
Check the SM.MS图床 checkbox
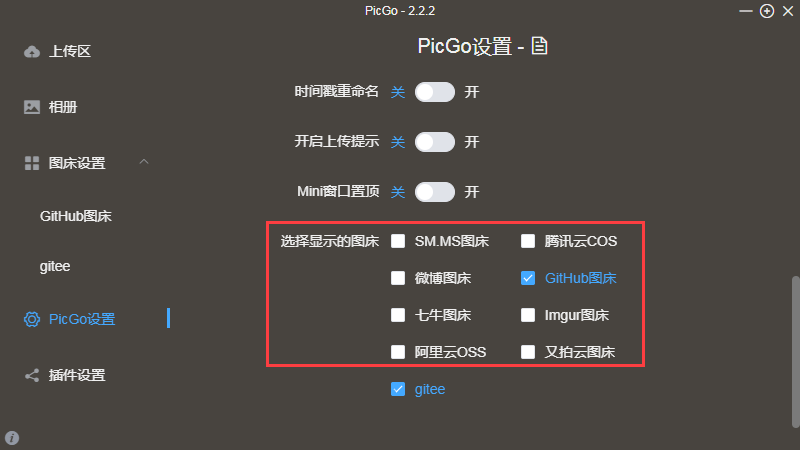[x=399, y=241]
